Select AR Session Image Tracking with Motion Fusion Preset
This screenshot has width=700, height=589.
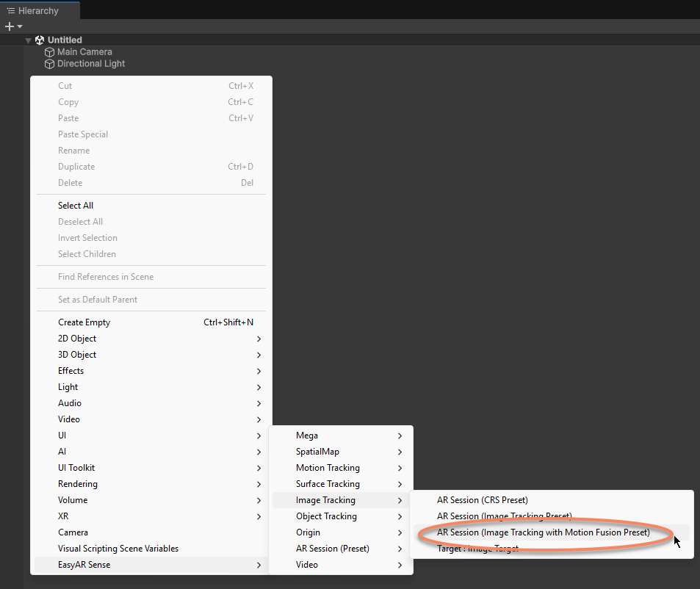[543, 532]
